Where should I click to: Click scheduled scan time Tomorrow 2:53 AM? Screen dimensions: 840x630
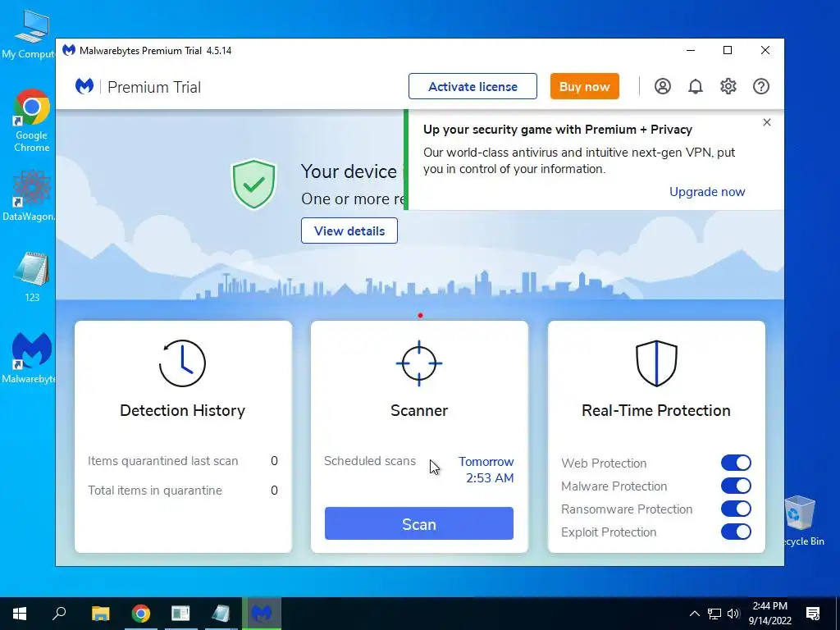(486, 470)
